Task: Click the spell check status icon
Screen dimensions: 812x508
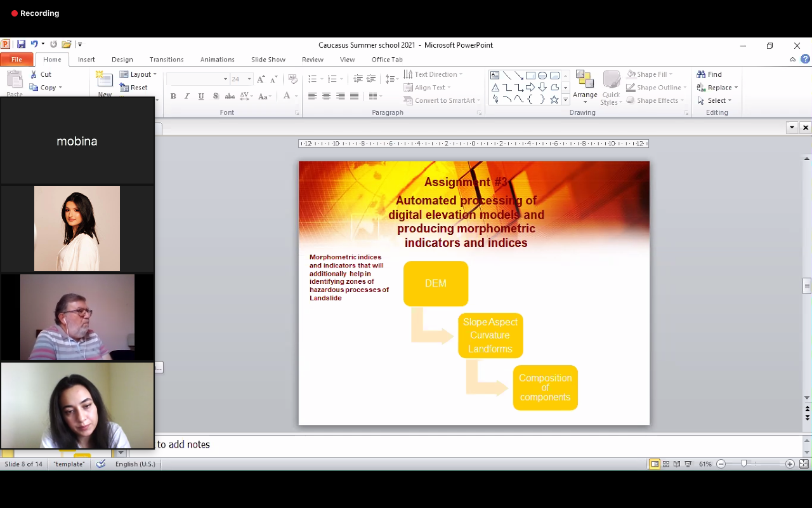Action: click(101, 464)
